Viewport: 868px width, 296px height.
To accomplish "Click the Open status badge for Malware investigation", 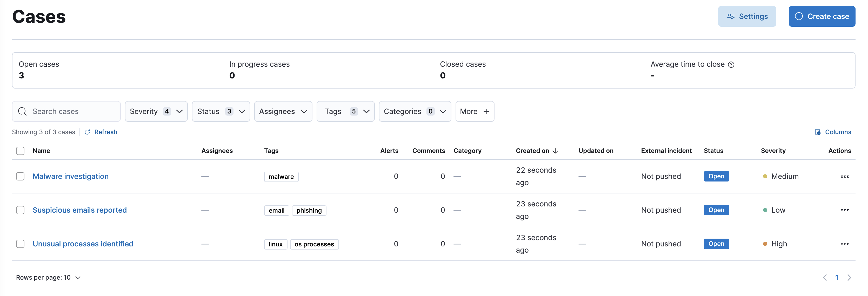I will click(x=716, y=177).
